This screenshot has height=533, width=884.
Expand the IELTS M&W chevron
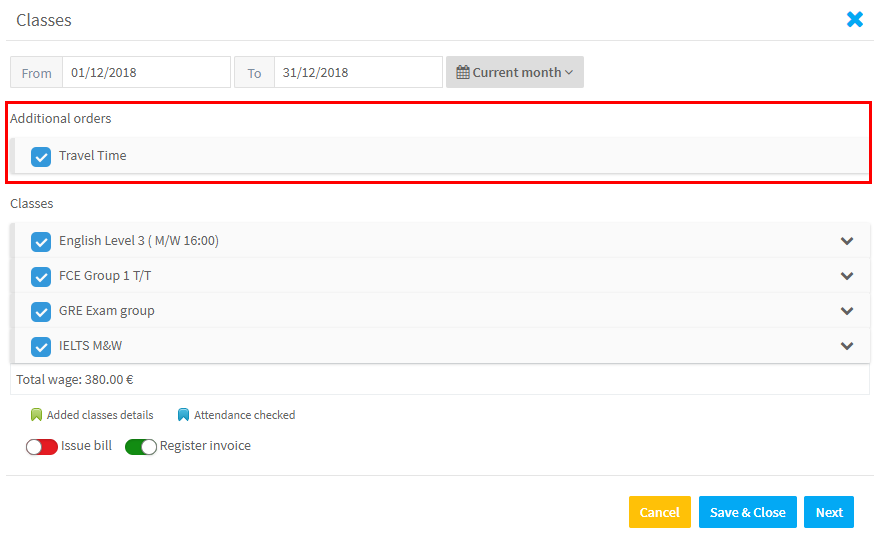click(847, 346)
